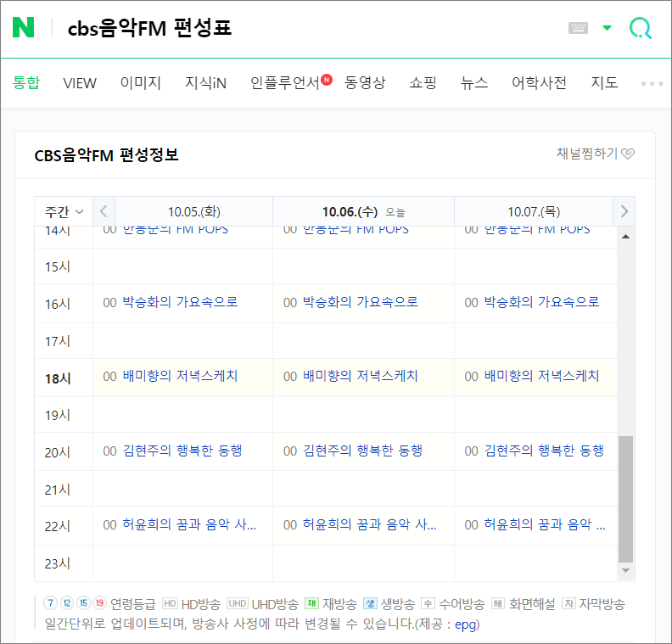Open 허윤희의 꿈과 음악 on 10.06 Wednesday
672x644 pixels.
[370, 524]
